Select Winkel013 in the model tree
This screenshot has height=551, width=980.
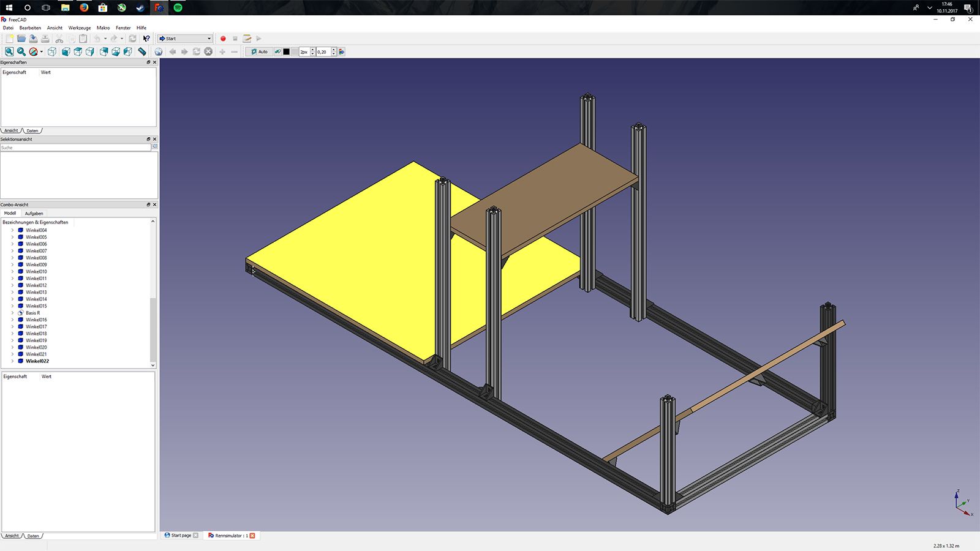(36, 292)
